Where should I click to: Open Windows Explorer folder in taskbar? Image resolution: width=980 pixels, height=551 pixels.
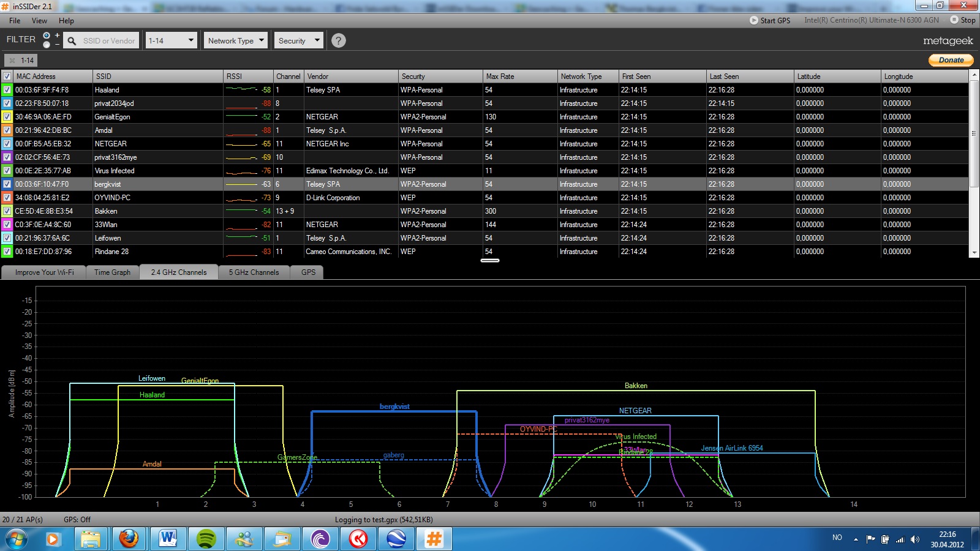91,539
